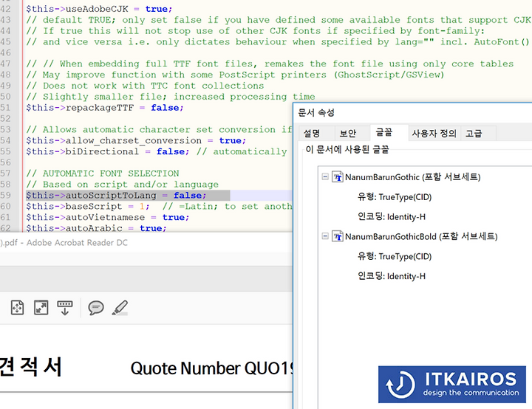The height and width of the screenshot is (409, 532).
Task: Select the highlighter pen tool
Action: click(120, 308)
